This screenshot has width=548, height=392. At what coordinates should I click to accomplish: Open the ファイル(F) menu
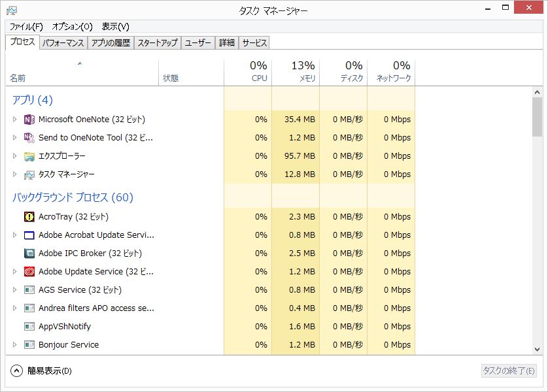tap(26, 27)
